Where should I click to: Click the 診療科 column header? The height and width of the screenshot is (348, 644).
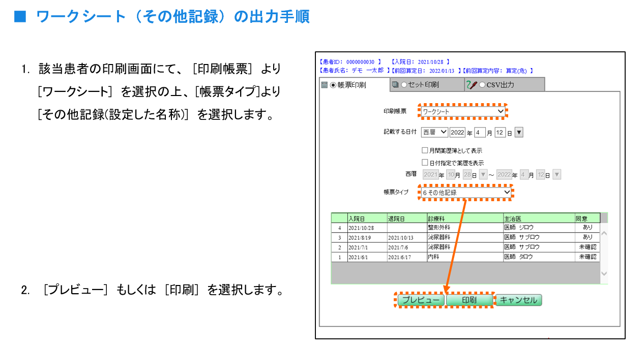(464, 218)
